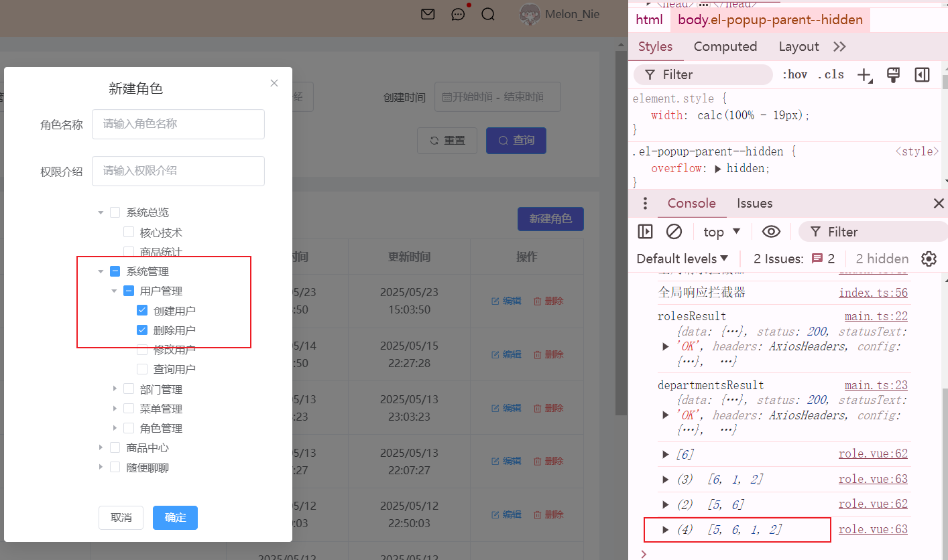The height and width of the screenshot is (560, 948).
Task: Toggle the console sidebar icon
Action: coord(645,232)
